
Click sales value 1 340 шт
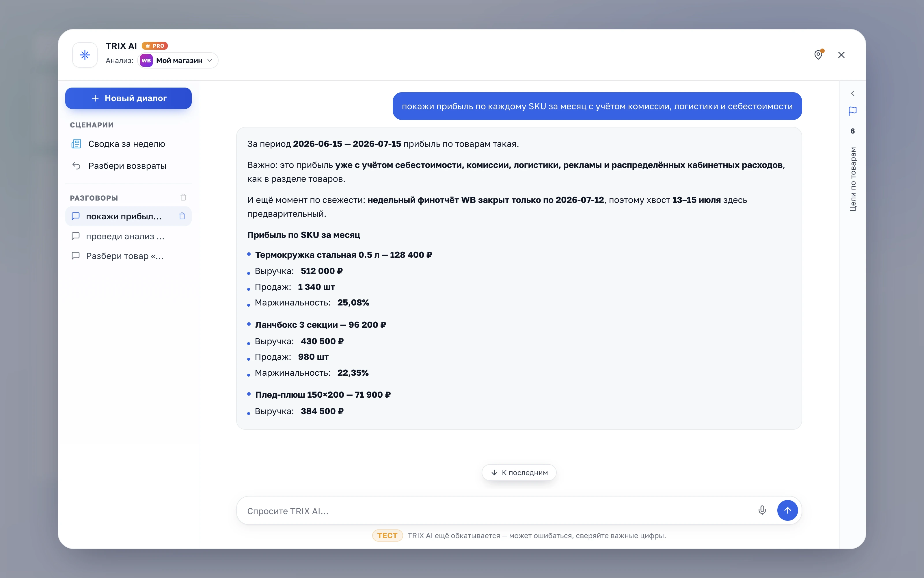click(x=316, y=287)
